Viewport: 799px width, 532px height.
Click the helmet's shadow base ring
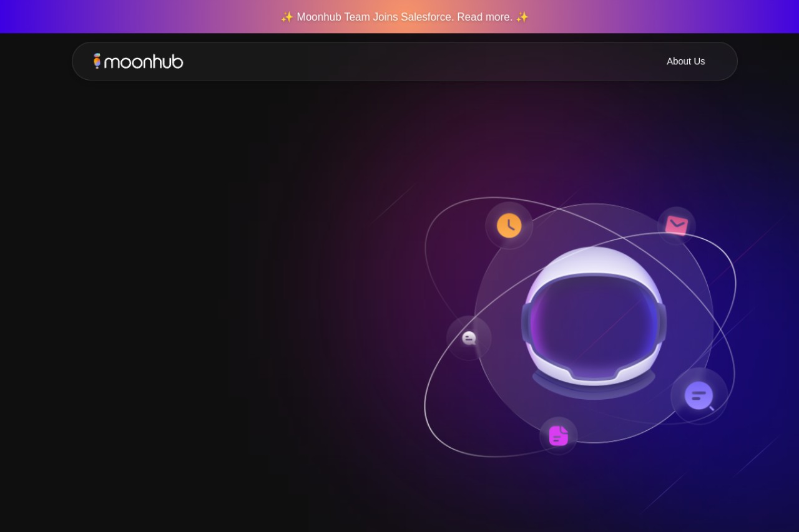(x=594, y=387)
